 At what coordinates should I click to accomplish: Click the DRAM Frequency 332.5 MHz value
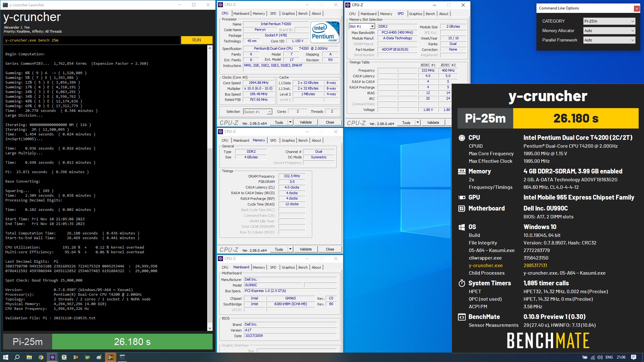click(292, 176)
